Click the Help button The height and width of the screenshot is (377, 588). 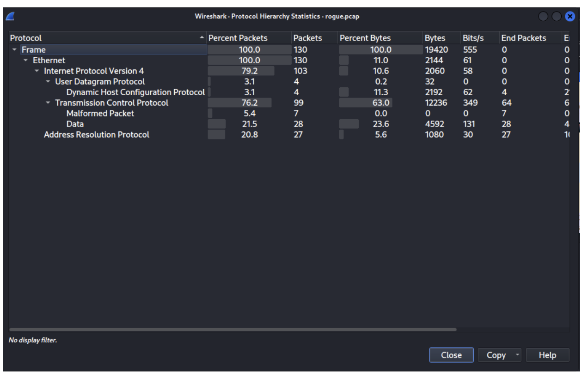pyautogui.click(x=547, y=355)
